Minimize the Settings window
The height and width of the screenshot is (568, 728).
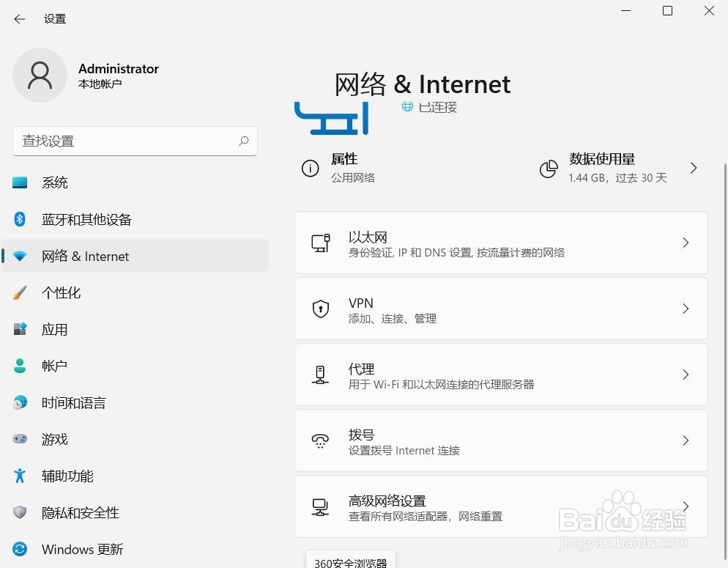click(626, 11)
